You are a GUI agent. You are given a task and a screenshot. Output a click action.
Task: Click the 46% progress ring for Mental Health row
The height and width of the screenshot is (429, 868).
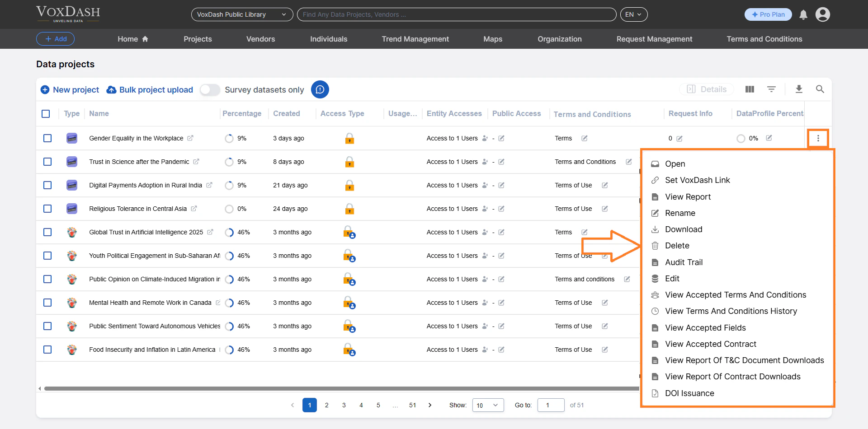tap(229, 303)
